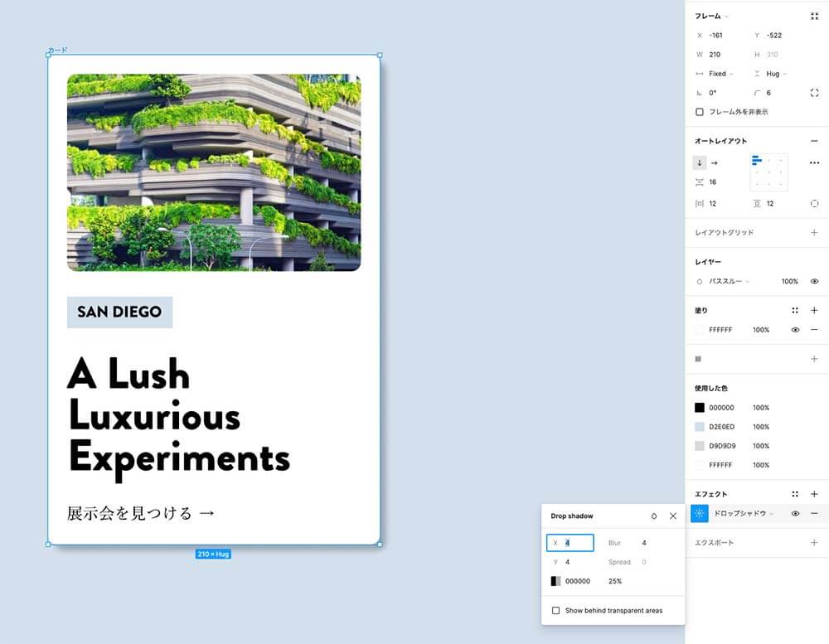Click the shadow X offset input field

point(570,543)
